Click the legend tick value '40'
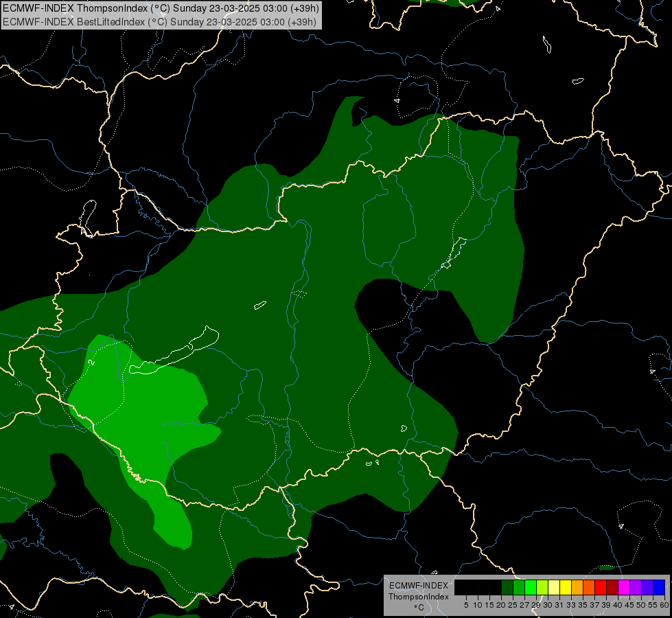Image resolution: width=672 pixels, height=618 pixels. tap(618, 605)
